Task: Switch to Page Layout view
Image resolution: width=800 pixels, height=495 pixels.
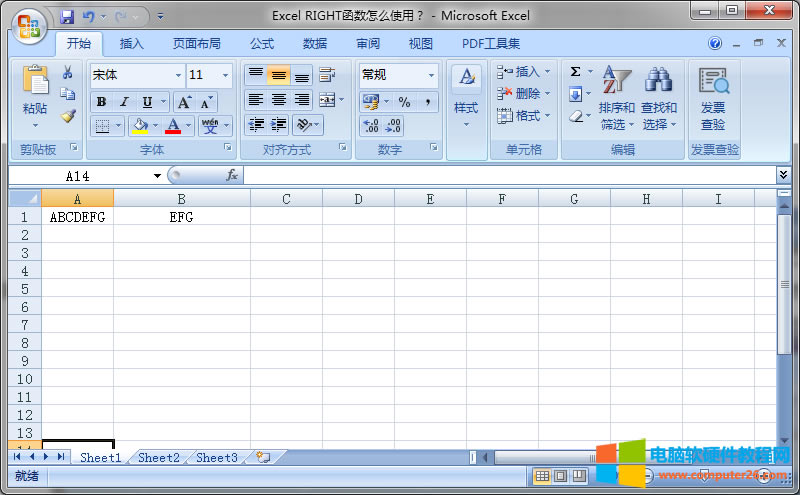Action: click(x=561, y=476)
